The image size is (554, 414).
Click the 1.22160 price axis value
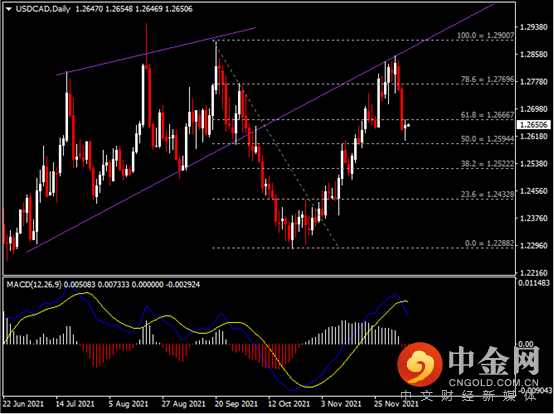(534, 273)
